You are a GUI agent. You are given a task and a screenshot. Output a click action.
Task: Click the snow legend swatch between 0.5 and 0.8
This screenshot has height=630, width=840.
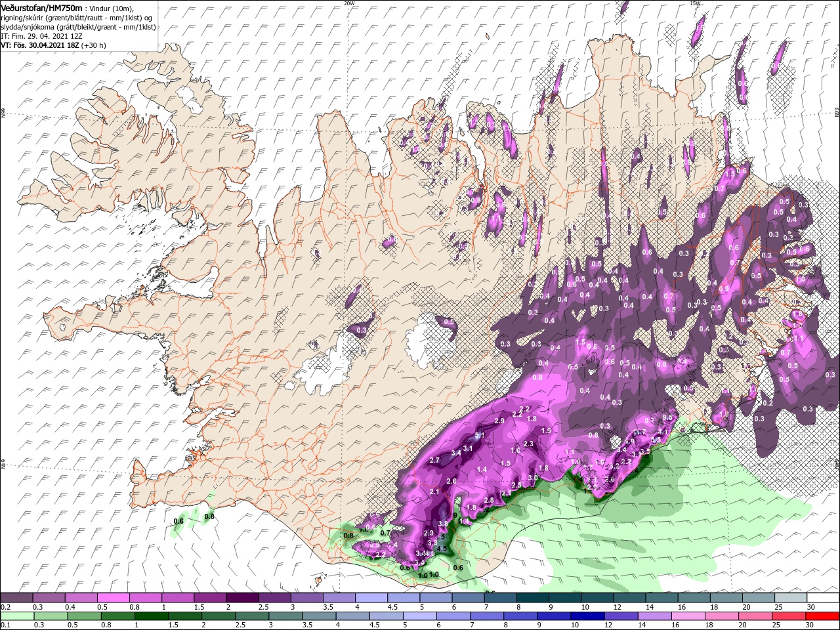[x=114, y=598]
